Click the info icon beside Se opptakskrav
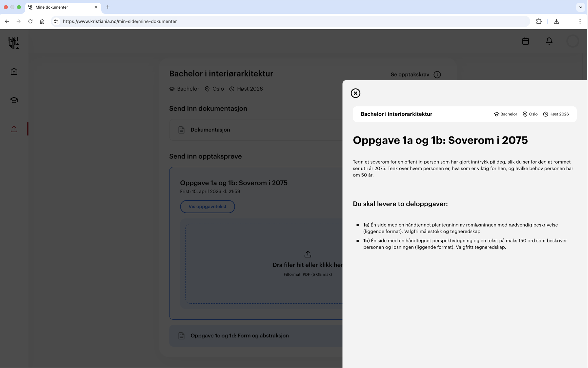 437,75
